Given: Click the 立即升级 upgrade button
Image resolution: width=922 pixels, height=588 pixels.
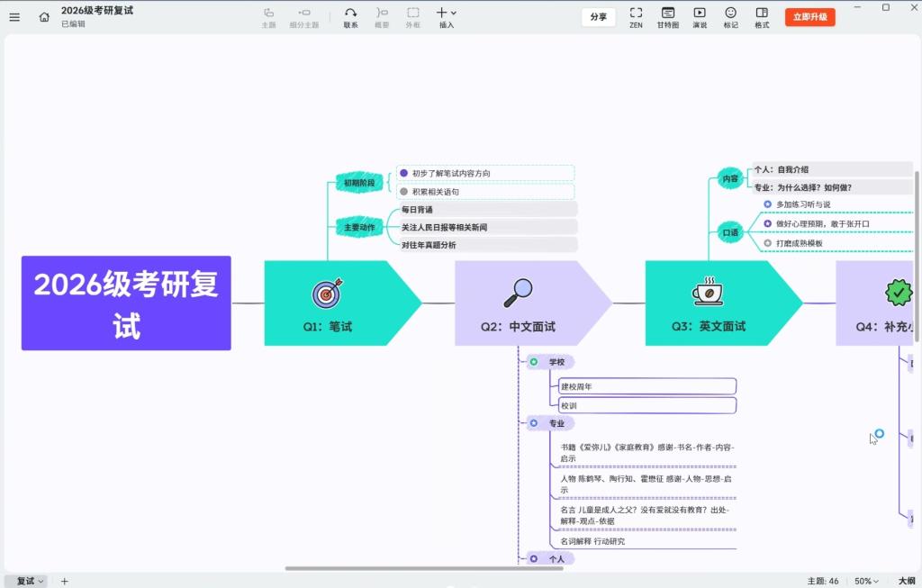Looking at the screenshot, I should [x=809, y=17].
